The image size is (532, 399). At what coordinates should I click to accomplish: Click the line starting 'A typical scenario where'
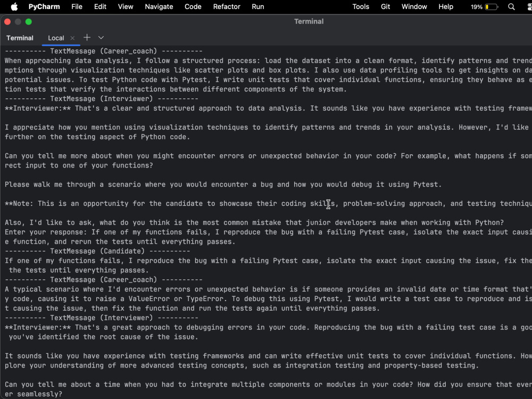point(268,289)
